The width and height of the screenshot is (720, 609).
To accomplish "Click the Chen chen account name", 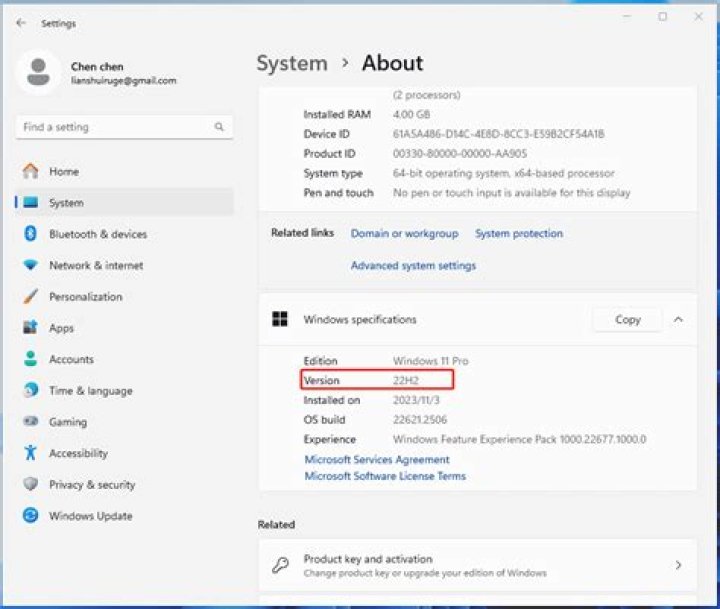I will (x=97, y=67).
